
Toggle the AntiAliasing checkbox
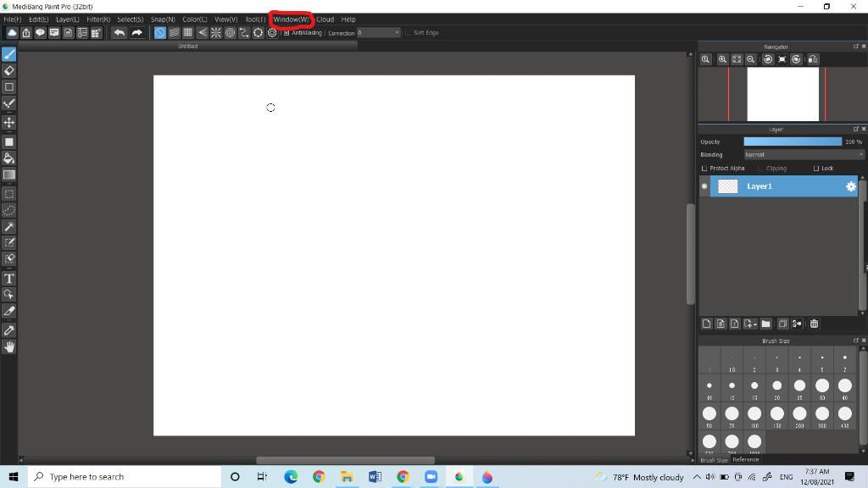pyautogui.click(x=286, y=32)
